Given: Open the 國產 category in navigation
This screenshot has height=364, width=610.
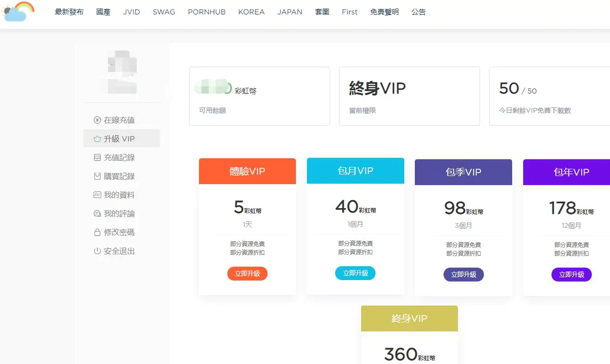Looking at the screenshot, I should [103, 12].
